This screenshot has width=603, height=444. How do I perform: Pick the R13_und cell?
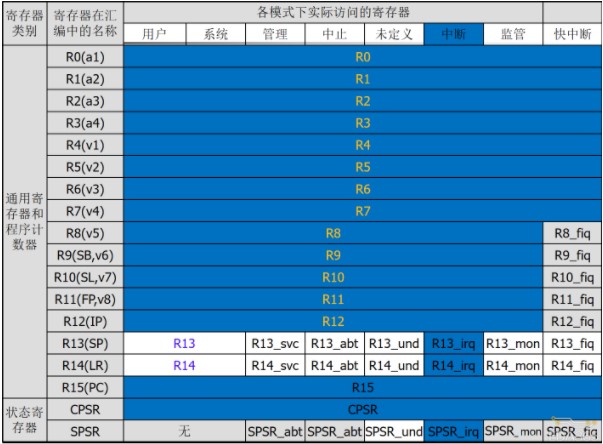pyautogui.click(x=394, y=343)
